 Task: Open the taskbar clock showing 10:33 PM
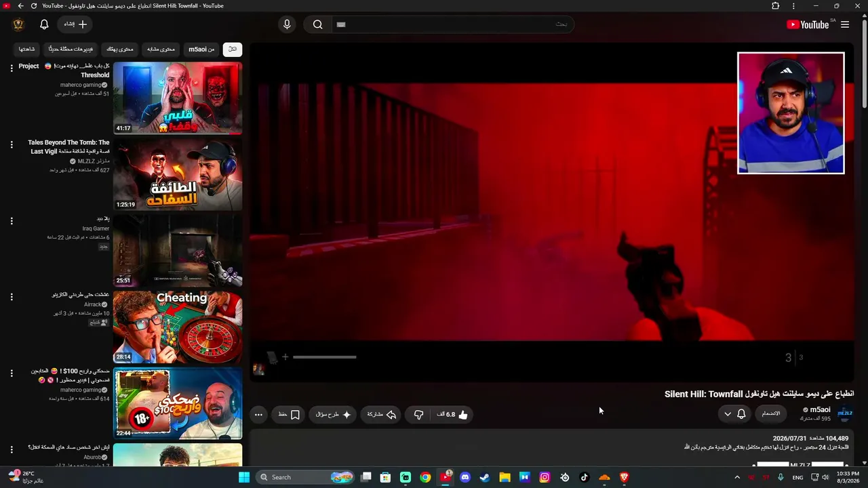pyautogui.click(x=848, y=477)
